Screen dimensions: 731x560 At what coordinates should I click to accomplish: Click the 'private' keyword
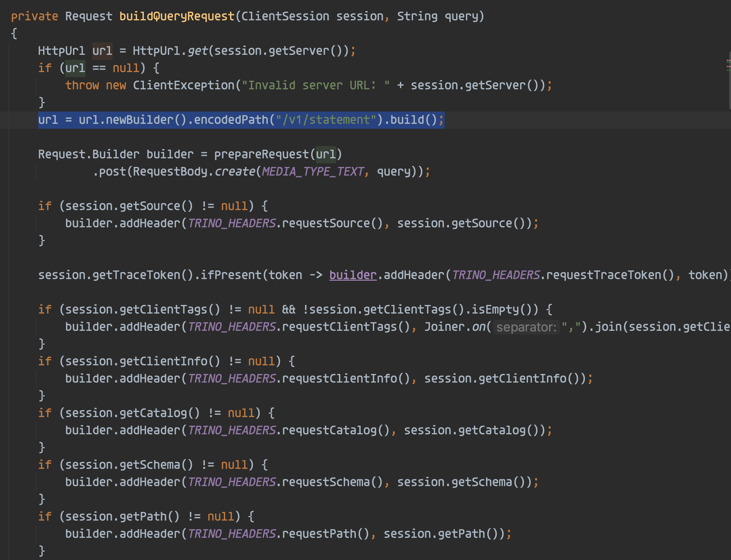[34, 16]
